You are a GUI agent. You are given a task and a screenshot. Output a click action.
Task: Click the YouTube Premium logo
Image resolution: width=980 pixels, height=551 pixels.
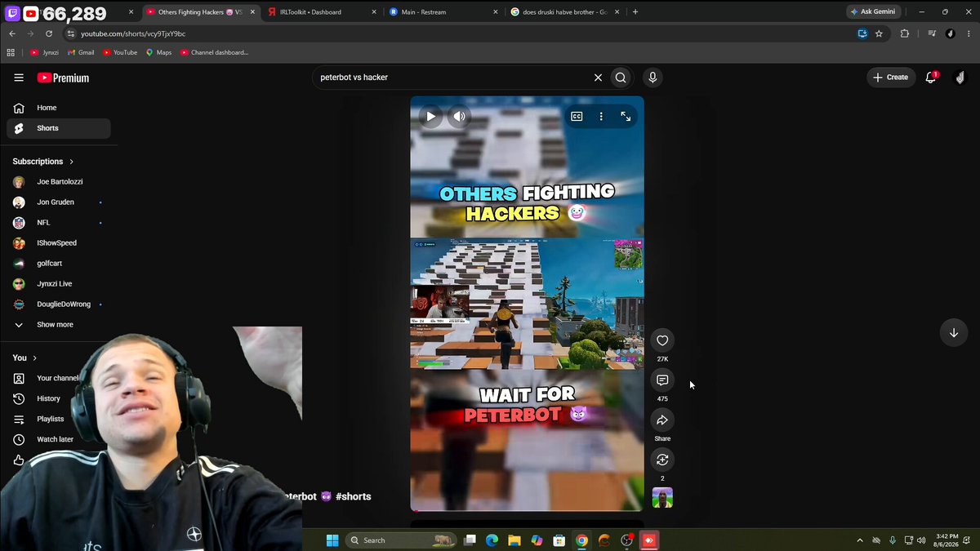point(63,78)
